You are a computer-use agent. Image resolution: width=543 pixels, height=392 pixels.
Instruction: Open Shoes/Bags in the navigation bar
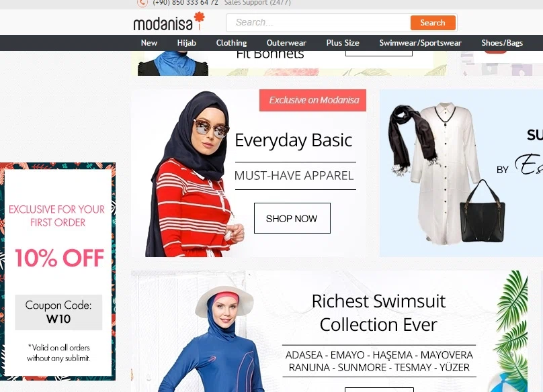pos(502,43)
